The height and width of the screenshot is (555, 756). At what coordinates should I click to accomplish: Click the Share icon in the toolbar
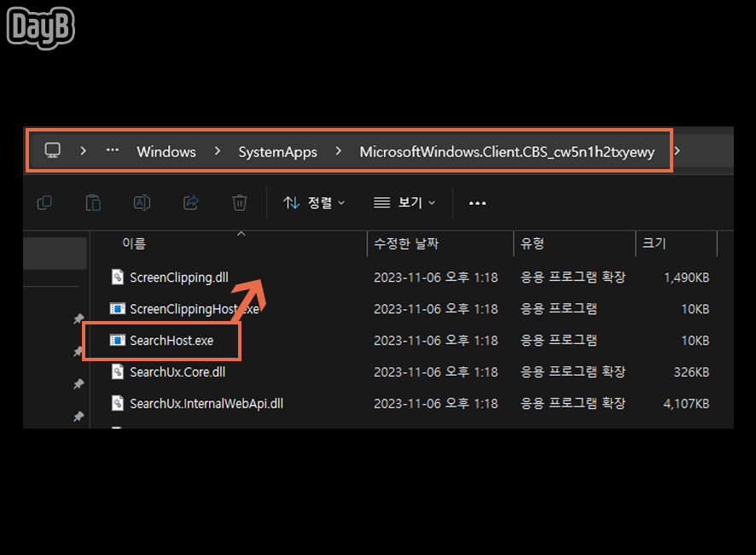click(x=190, y=202)
